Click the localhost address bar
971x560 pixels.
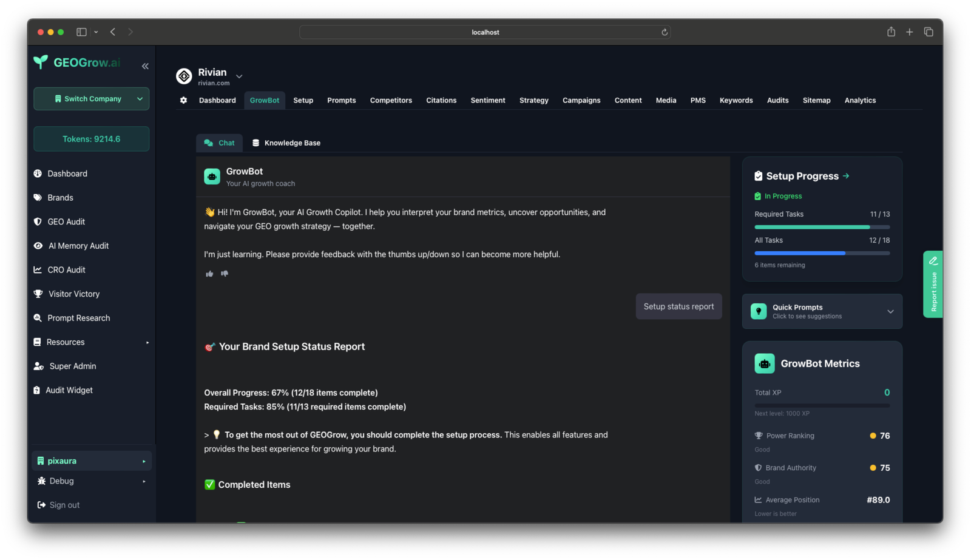485,32
